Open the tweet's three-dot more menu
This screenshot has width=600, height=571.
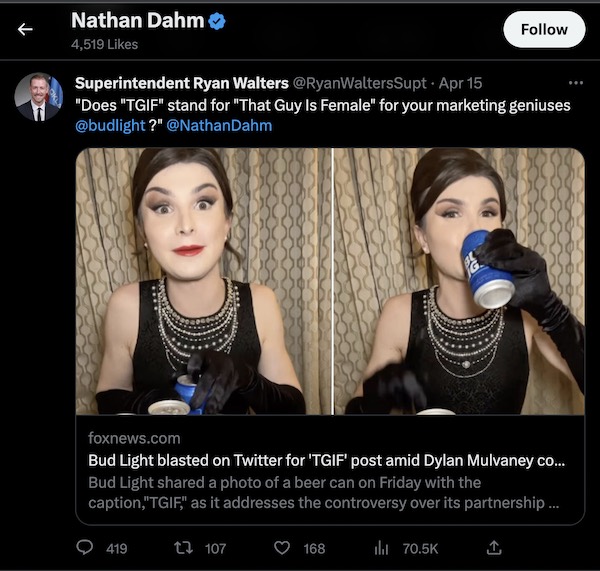pyautogui.click(x=574, y=83)
